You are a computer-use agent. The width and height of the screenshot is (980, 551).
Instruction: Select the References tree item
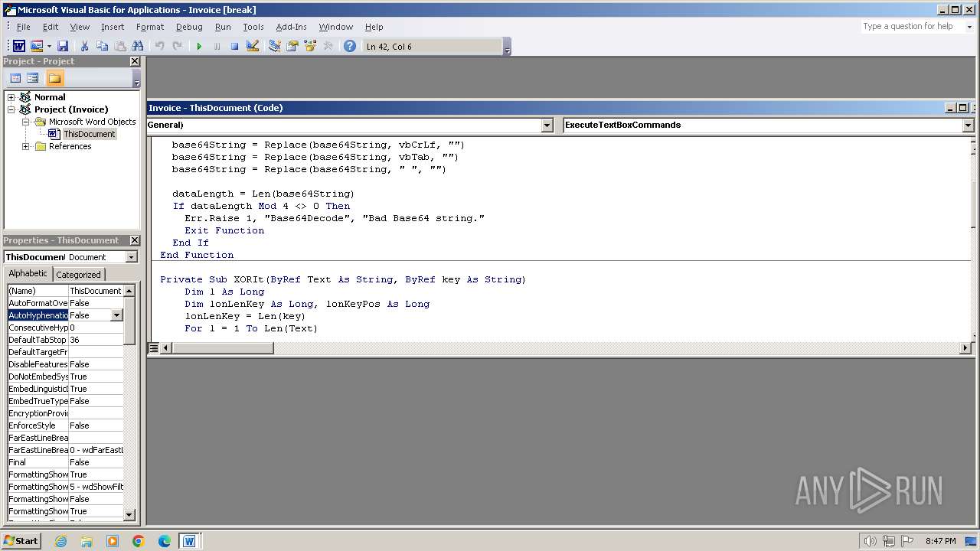[70, 146]
